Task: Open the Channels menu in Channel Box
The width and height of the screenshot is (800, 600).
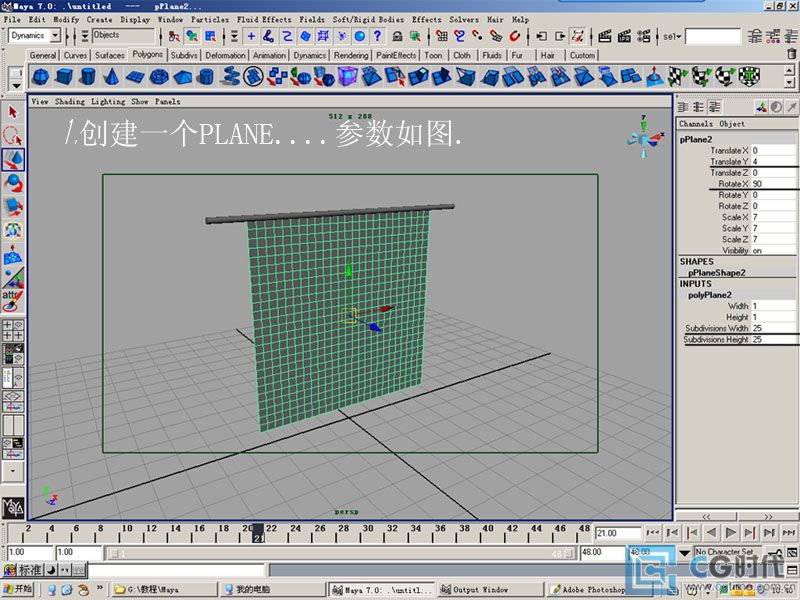Action: point(695,123)
